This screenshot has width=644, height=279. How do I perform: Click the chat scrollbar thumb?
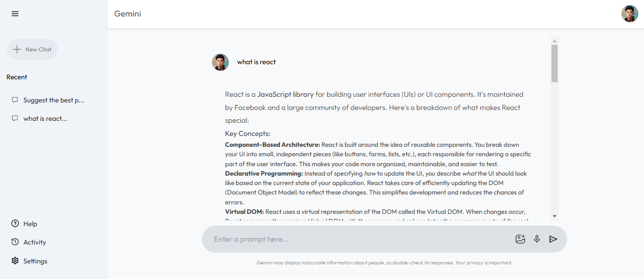(555, 64)
